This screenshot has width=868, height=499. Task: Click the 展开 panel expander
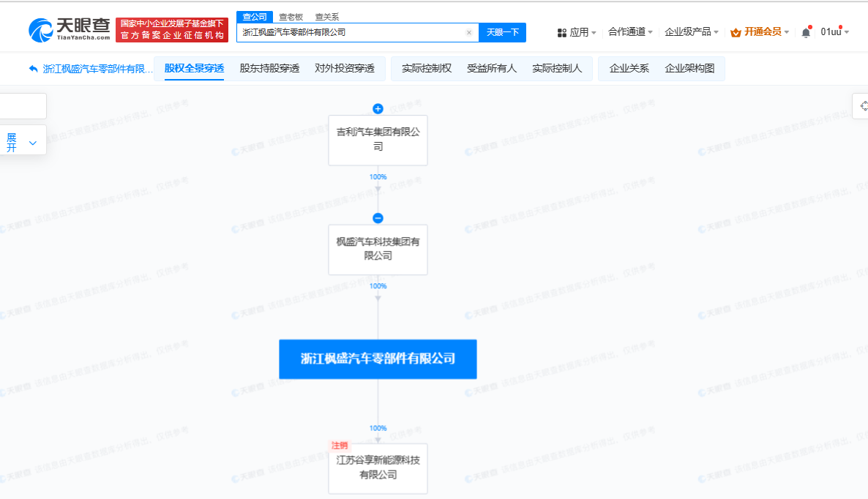point(22,142)
